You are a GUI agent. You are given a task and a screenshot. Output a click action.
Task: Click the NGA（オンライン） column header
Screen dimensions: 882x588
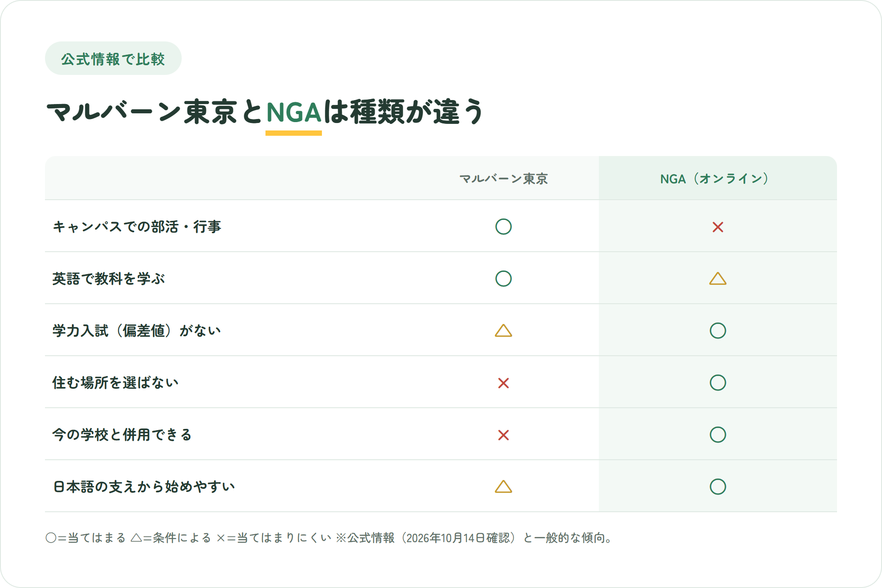(x=714, y=179)
